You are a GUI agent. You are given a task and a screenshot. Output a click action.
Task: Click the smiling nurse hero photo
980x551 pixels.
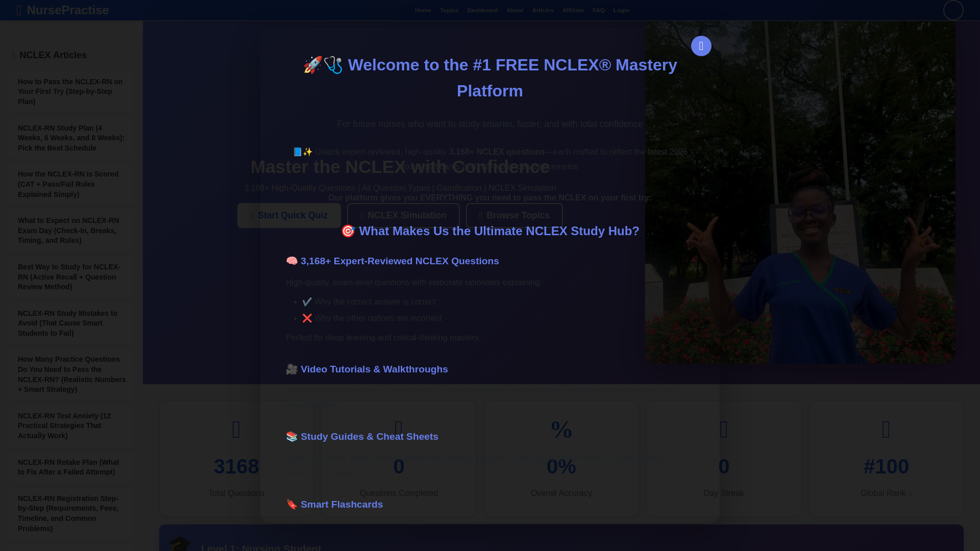[800, 192]
